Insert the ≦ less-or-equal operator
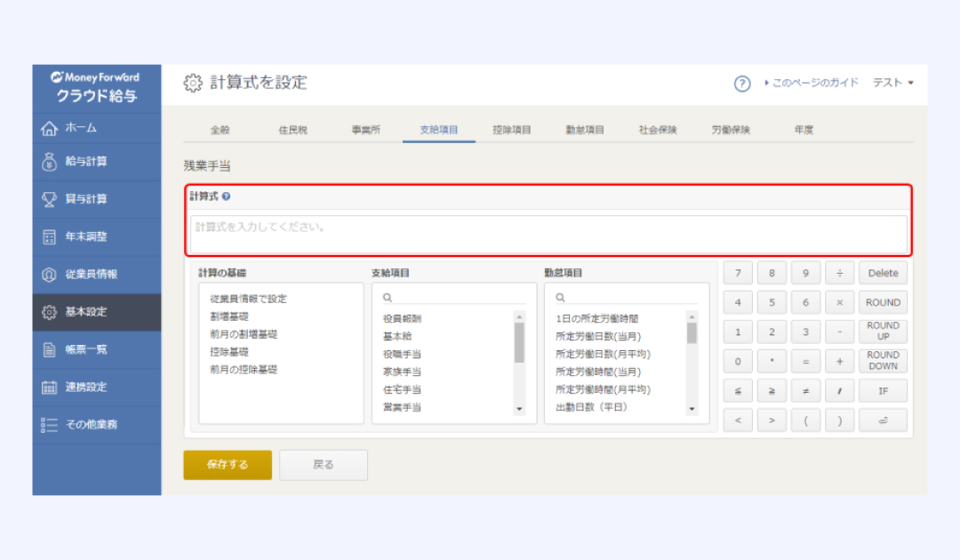The height and width of the screenshot is (560, 960). coord(738,390)
